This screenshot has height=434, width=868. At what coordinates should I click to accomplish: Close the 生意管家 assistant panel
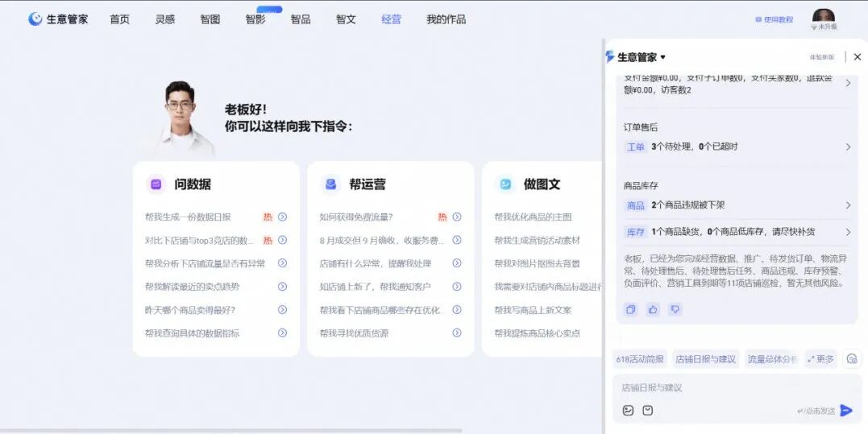[858, 57]
